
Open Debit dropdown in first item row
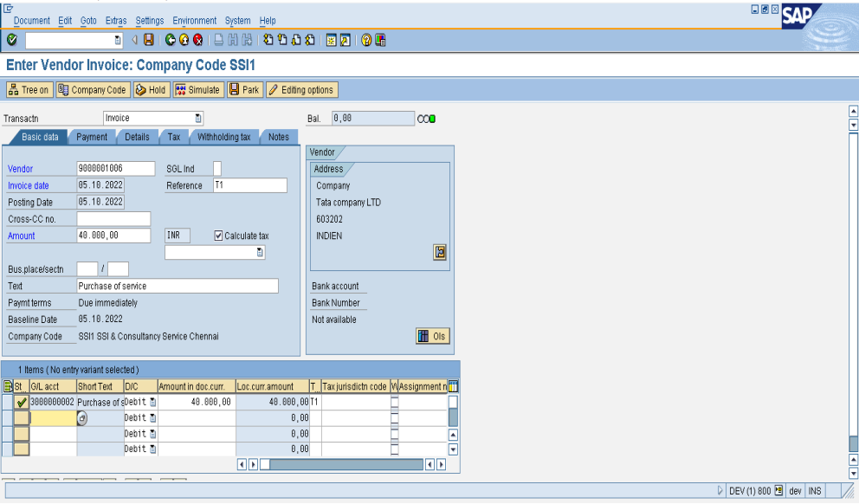(x=153, y=402)
